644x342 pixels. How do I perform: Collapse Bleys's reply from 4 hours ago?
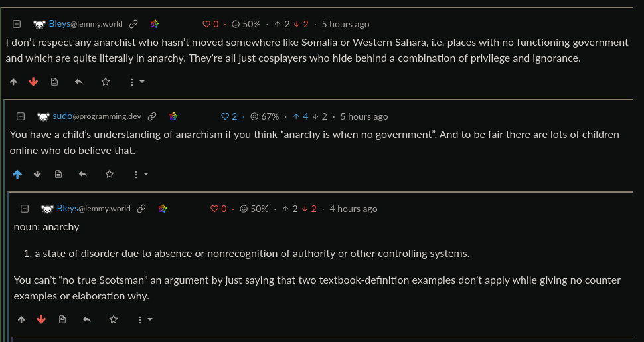(x=25, y=209)
